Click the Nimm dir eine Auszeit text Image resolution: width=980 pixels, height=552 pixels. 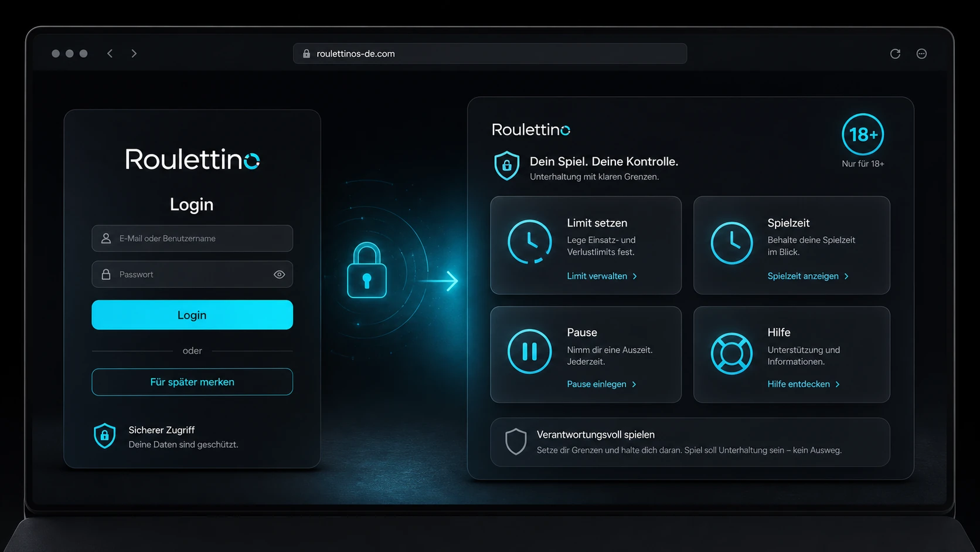pos(610,355)
